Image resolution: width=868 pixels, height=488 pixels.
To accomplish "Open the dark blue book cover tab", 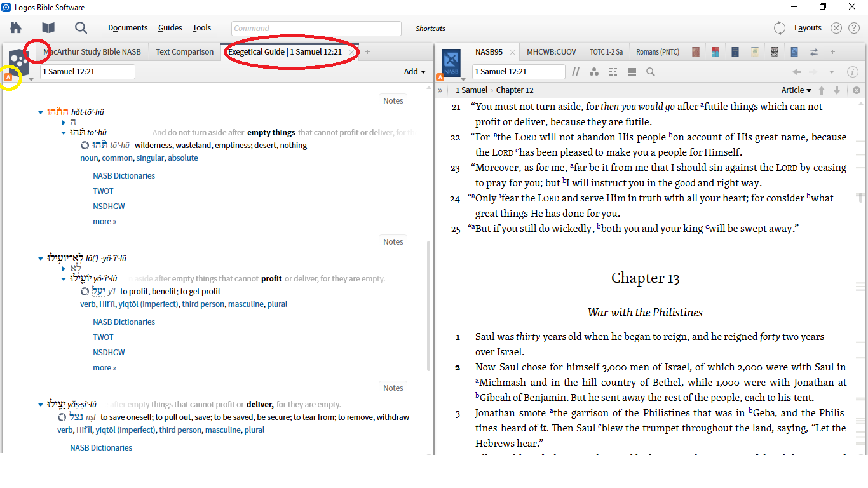I will click(x=735, y=52).
